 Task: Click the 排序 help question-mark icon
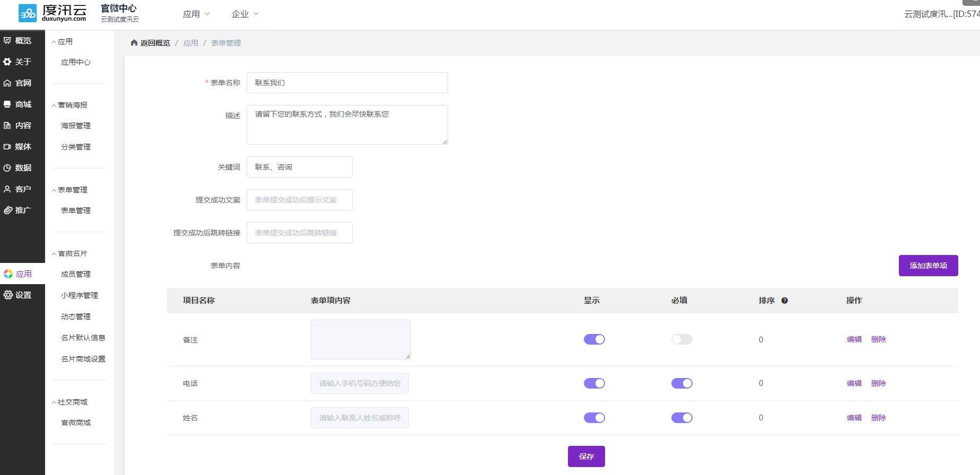click(x=784, y=300)
